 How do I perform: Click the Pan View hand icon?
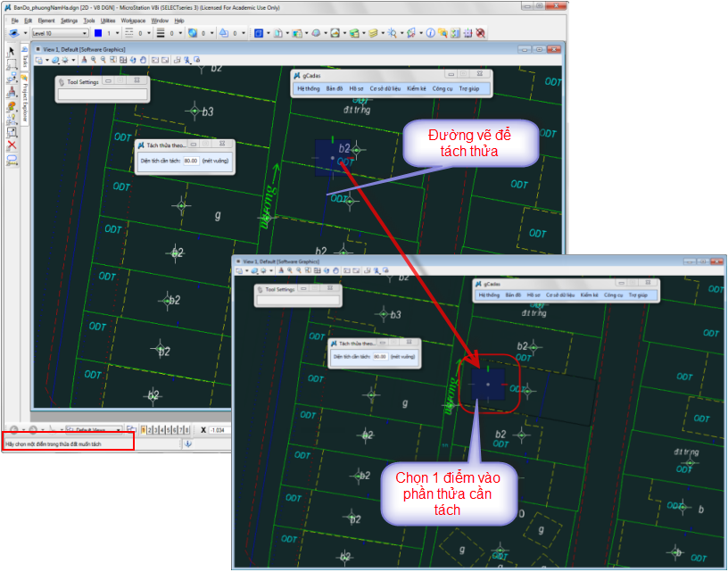143,61
